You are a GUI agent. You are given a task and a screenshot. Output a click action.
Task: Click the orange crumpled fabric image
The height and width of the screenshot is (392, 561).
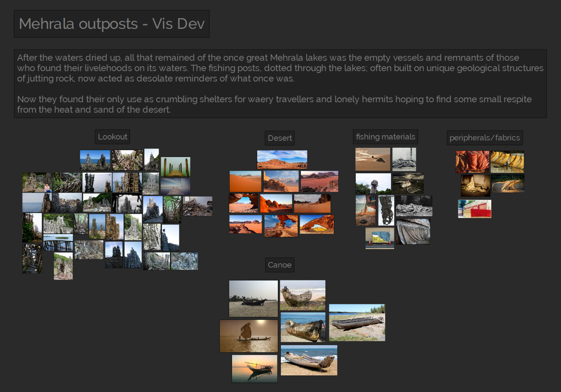click(472, 162)
